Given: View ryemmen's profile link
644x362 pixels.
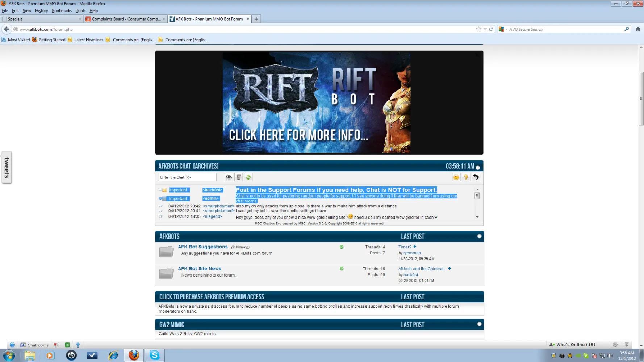Looking at the screenshot, I should tap(412, 253).
